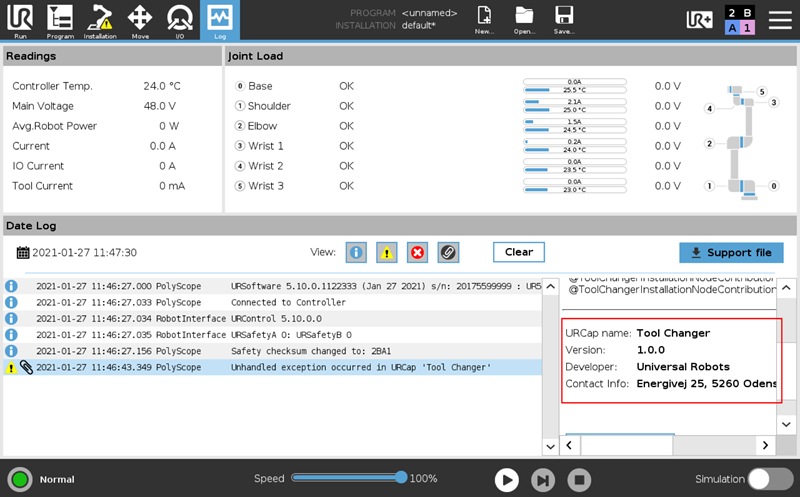The width and height of the screenshot is (800, 497).
Task: Click the Open folder icon
Action: 525,19
